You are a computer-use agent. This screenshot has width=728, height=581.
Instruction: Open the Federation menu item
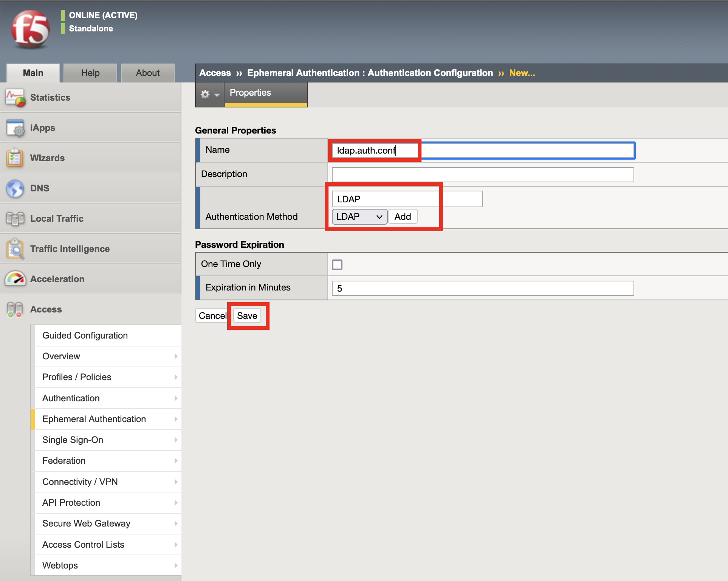click(x=108, y=461)
